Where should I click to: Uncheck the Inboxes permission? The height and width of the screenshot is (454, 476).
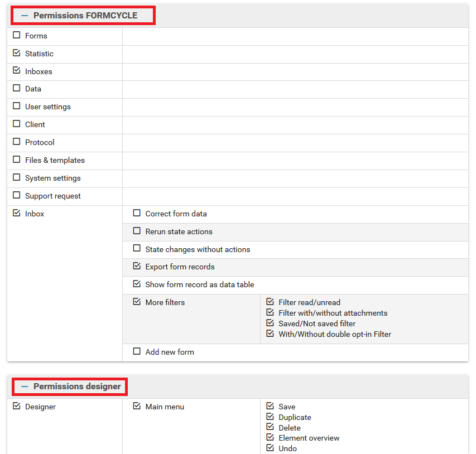coord(17,71)
